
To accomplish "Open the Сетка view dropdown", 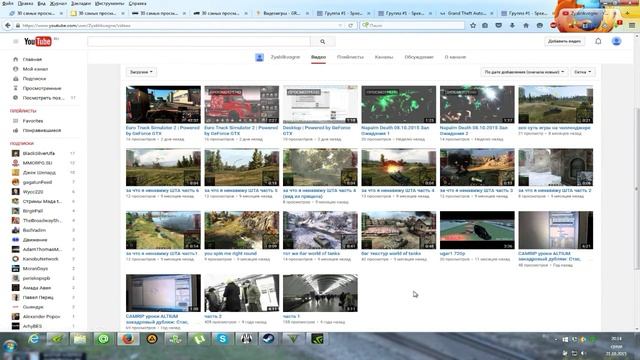I will click(x=582, y=72).
